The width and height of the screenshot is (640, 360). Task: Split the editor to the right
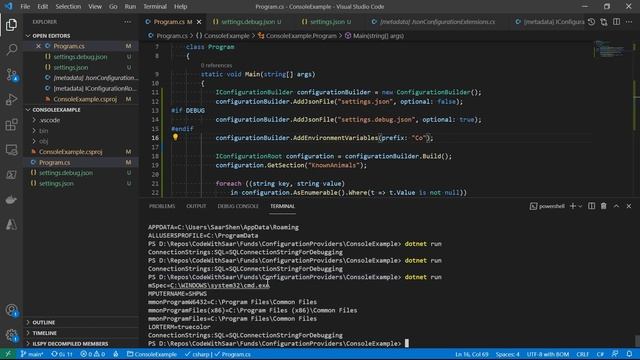[616, 22]
